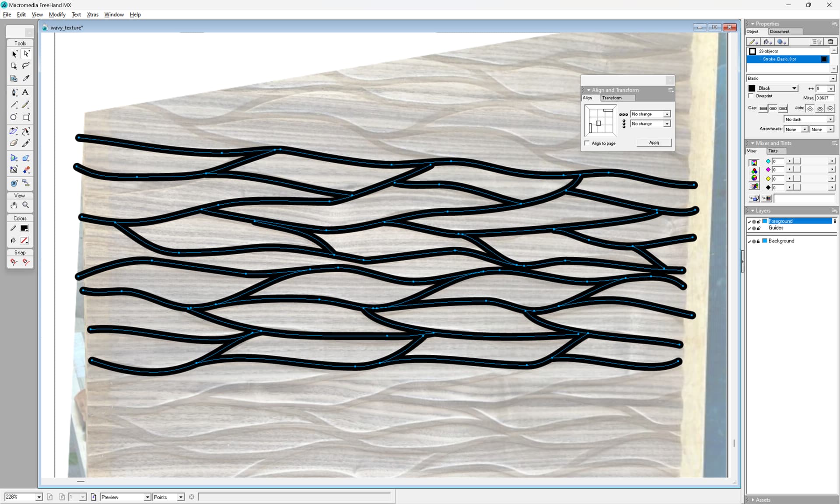Pick the Eyedropper tool
This screenshot has width=840, height=504.
coord(26,78)
